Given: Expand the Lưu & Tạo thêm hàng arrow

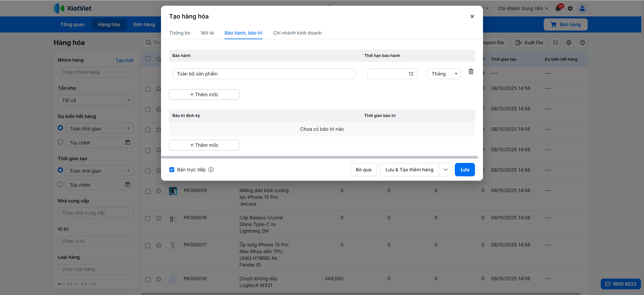Looking at the screenshot, I should 445,170.
